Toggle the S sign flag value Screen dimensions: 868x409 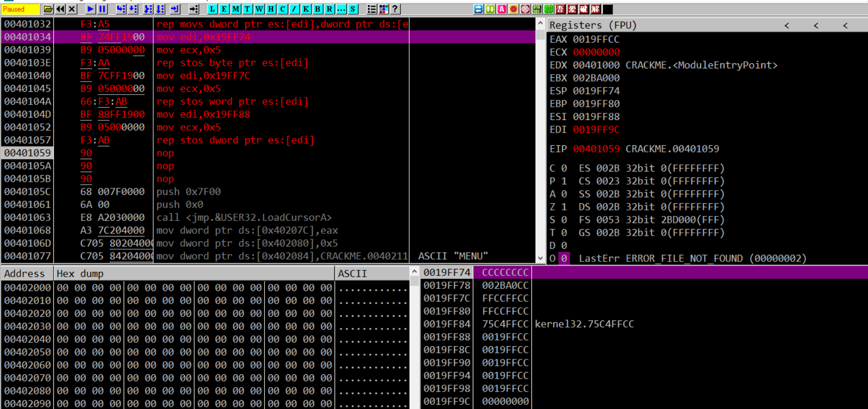pos(564,220)
